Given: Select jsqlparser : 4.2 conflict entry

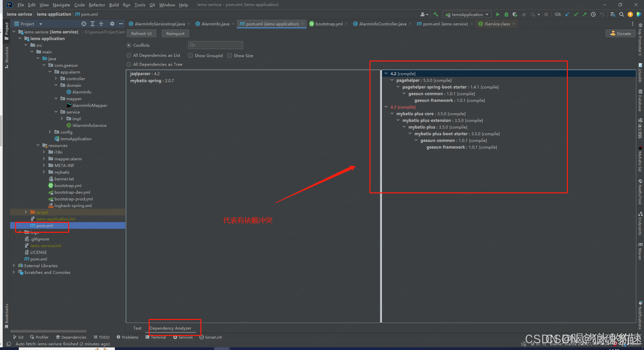Looking at the screenshot, I should [x=145, y=73].
